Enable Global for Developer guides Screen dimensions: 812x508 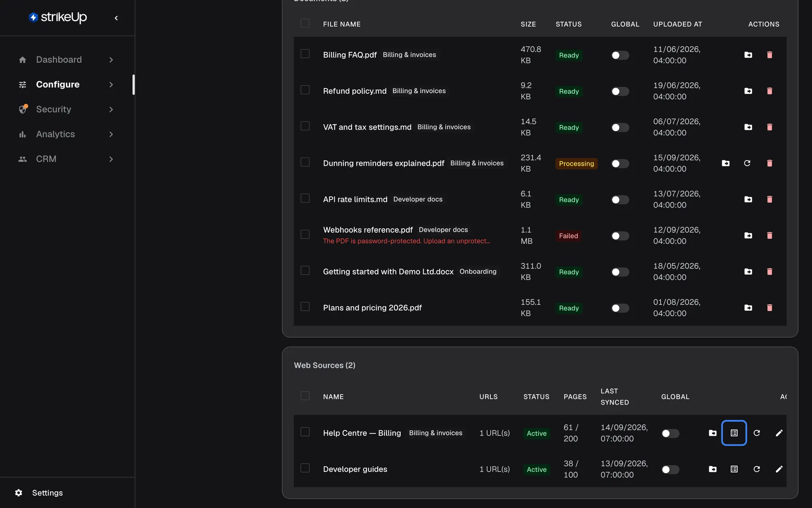(x=670, y=470)
